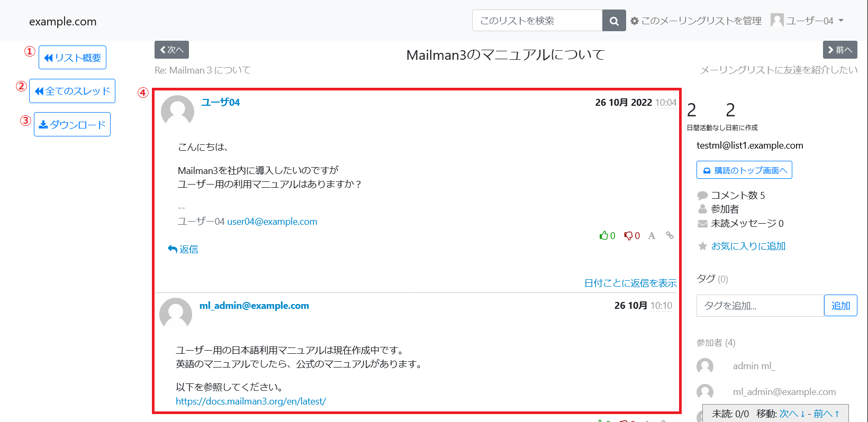
Task: Click 返信 reply on first message
Action: tap(183, 249)
